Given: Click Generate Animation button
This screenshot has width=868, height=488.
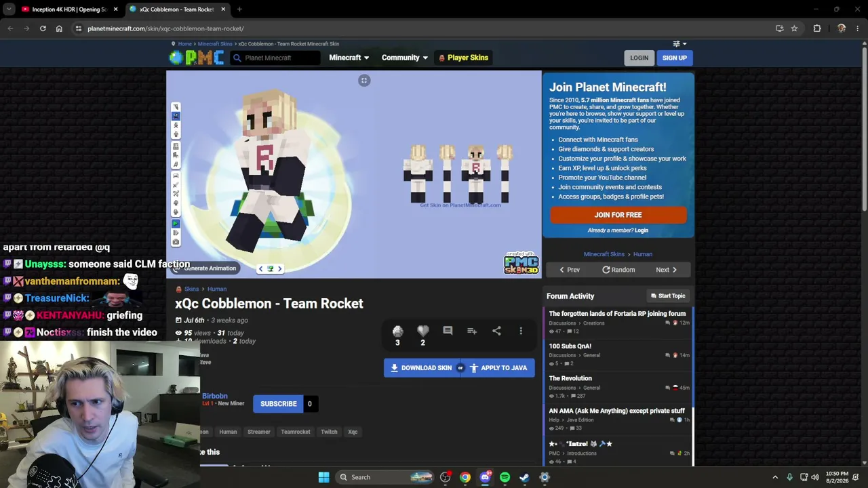Looking at the screenshot, I should point(205,268).
